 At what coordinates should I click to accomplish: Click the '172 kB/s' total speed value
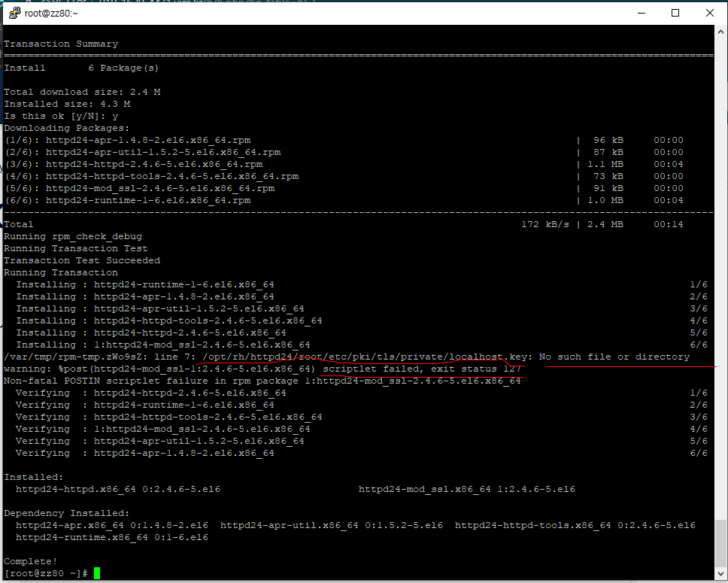pos(545,224)
